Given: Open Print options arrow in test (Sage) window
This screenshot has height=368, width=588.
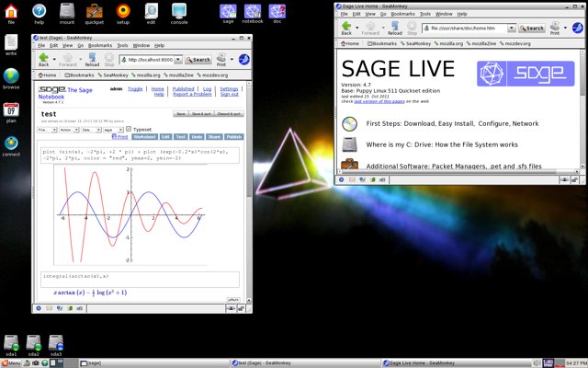Looking at the screenshot, I should point(232,59).
